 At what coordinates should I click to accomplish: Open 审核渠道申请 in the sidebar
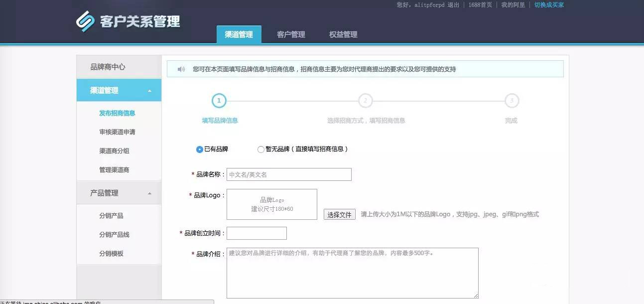[117, 132]
